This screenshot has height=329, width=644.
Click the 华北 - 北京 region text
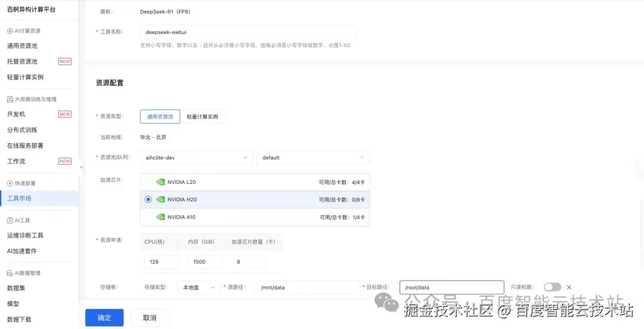[x=153, y=137]
